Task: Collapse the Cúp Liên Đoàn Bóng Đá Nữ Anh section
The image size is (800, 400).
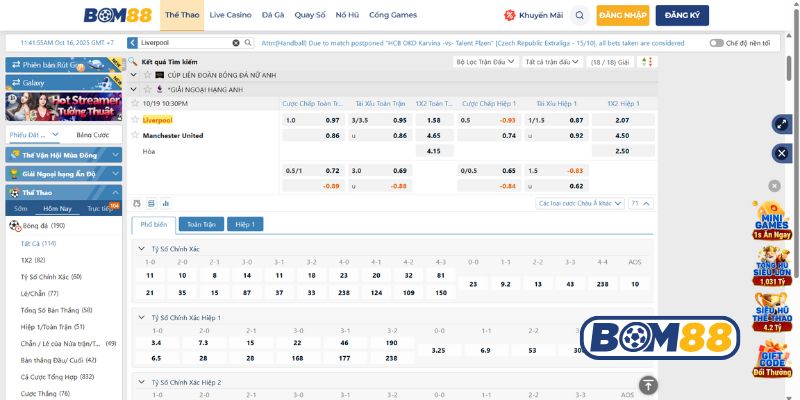Action: pos(134,75)
